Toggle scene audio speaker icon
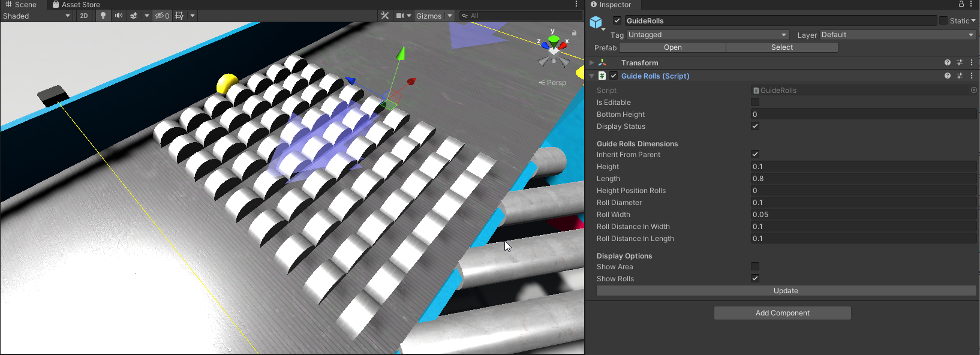The width and height of the screenshot is (980, 355). coord(119,16)
